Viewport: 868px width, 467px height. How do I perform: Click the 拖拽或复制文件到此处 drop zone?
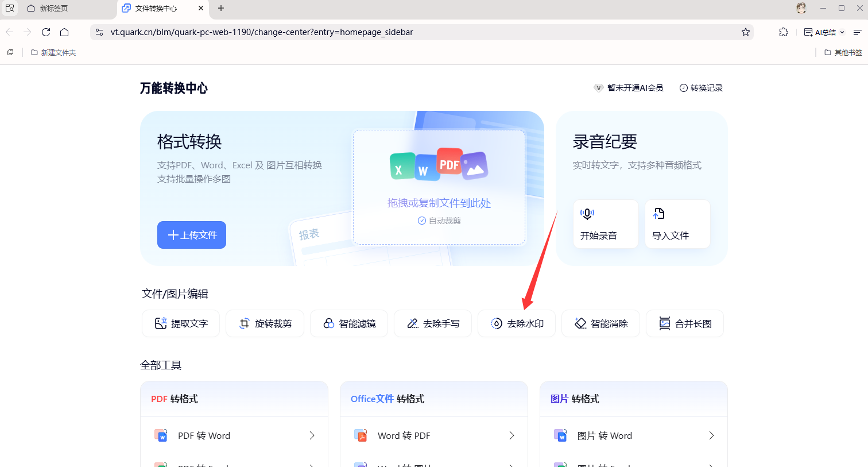point(439,187)
